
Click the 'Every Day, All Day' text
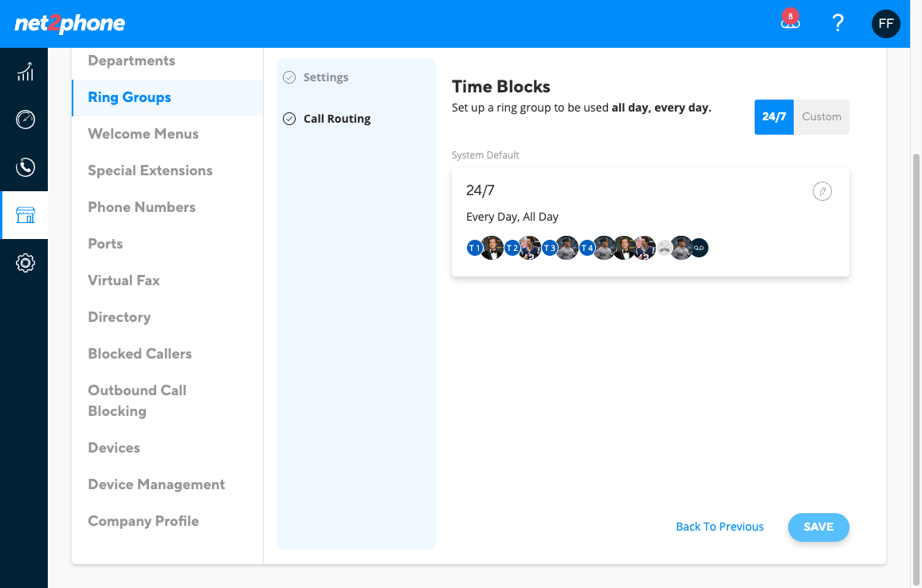tap(512, 217)
